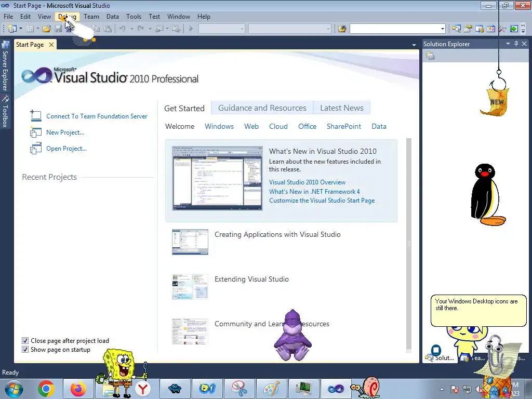Click the Start Page toolbar icon
532x399 pixels.
(491, 29)
